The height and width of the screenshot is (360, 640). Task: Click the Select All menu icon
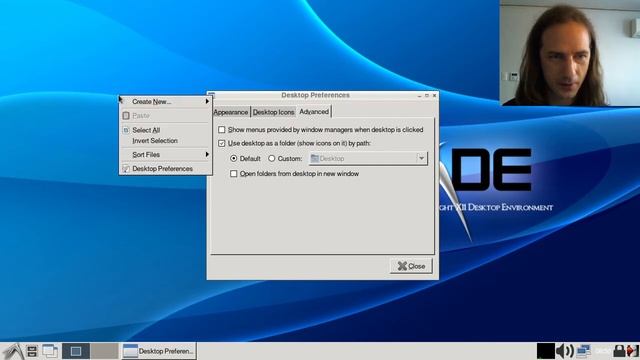coord(126,130)
